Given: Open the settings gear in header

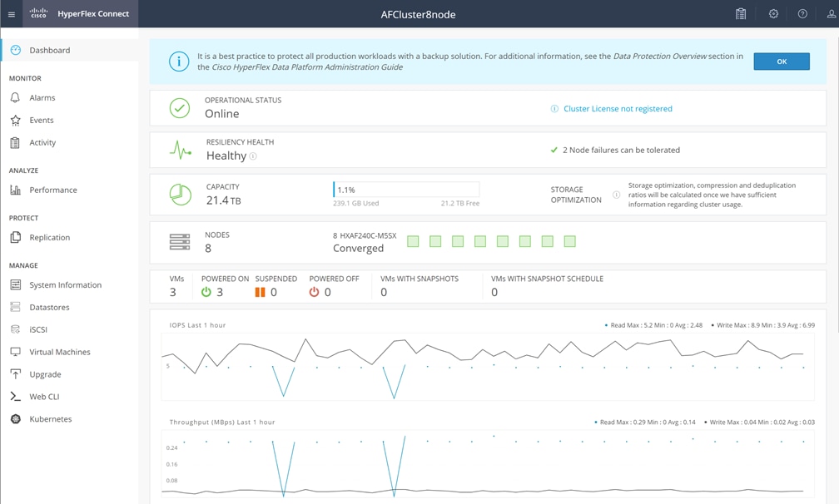Looking at the screenshot, I should pos(773,14).
